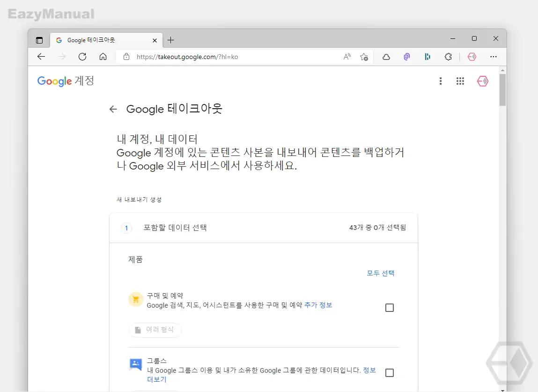The height and width of the screenshot is (392, 538).
Task: Add this page to favorites star icon
Action: (x=364, y=57)
